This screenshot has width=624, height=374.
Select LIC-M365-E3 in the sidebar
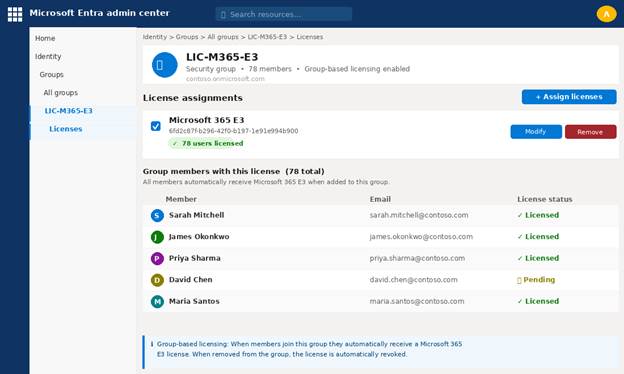click(68, 111)
